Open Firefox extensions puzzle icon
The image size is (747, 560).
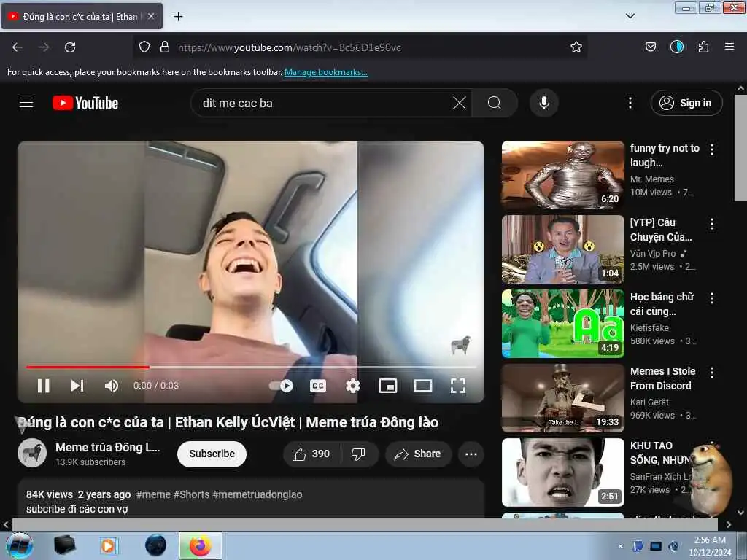tap(703, 47)
